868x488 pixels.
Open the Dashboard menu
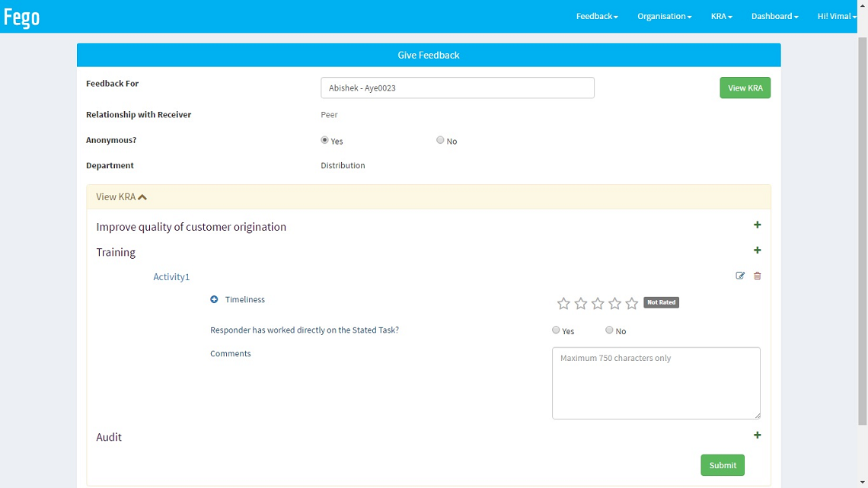pyautogui.click(x=774, y=17)
